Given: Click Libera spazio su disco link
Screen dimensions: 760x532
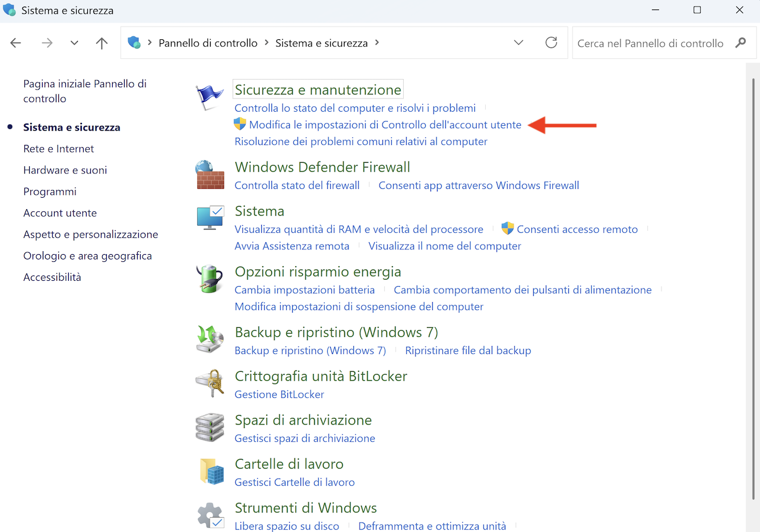Looking at the screenshot, I should coord(287,526).
